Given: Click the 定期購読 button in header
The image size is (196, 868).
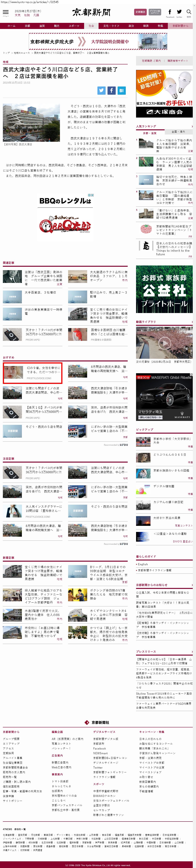Looking at the screenshot, I should (x=140, y=12).
